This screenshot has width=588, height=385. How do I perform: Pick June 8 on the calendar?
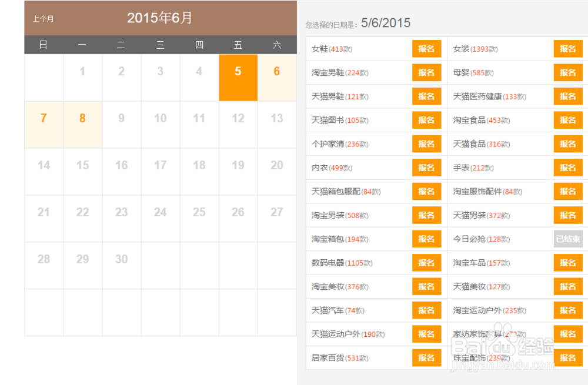pyautogui.click(x=83, y=125)
